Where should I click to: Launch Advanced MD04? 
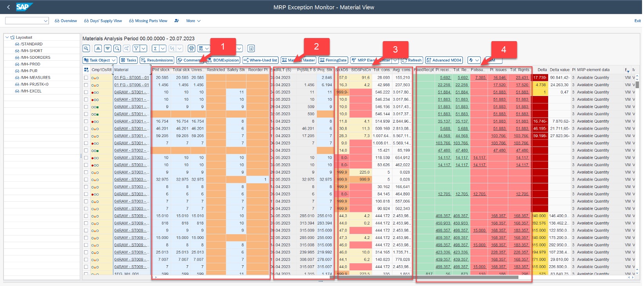(x=444, y=60)
